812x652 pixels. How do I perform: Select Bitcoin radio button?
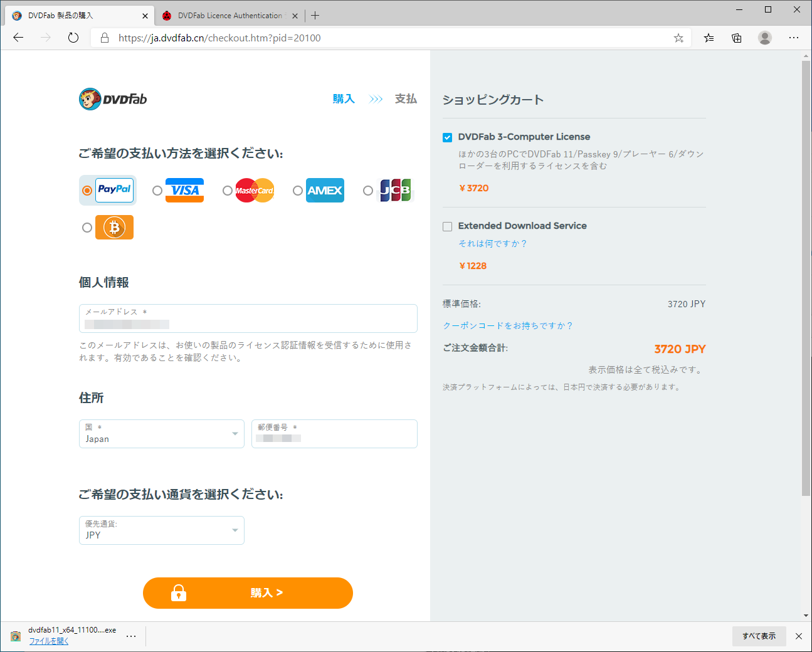(x=87, y=228)
